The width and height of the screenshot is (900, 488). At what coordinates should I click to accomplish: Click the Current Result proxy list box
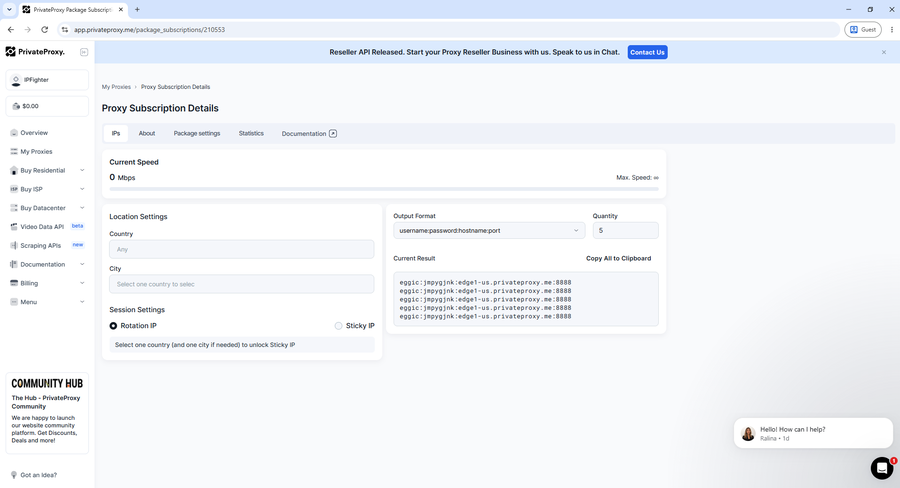(x=526, y=299)
